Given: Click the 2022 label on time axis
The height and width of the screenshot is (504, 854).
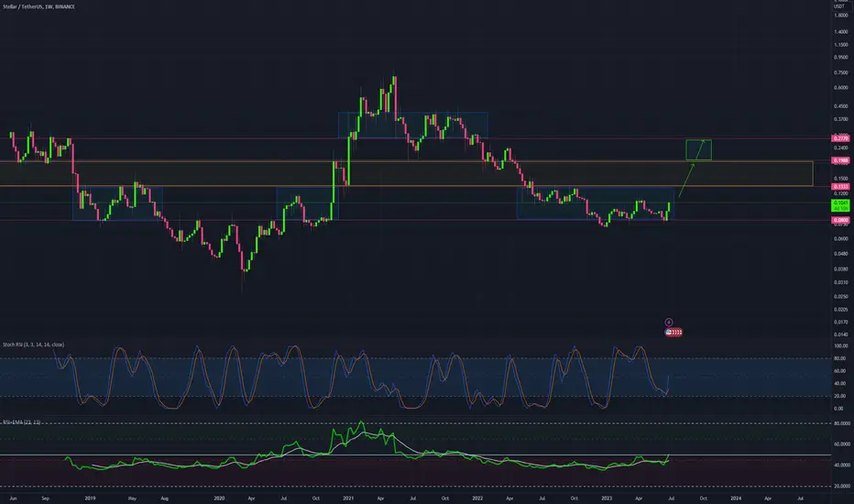Looking at the screenshot, I should click(477, 498).
